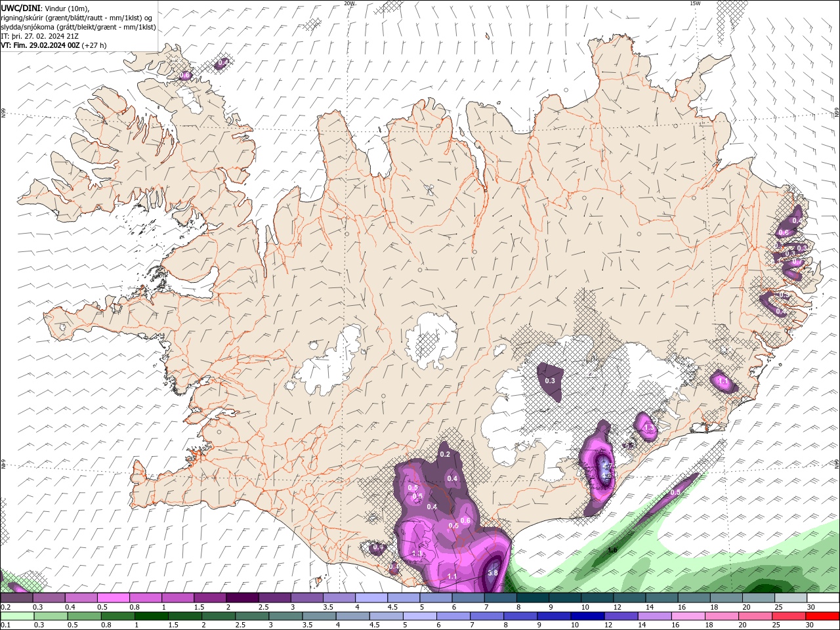Select top legend swatch starting at 12
The height and width of the screenshot is (630, 840).
[629, 598]
